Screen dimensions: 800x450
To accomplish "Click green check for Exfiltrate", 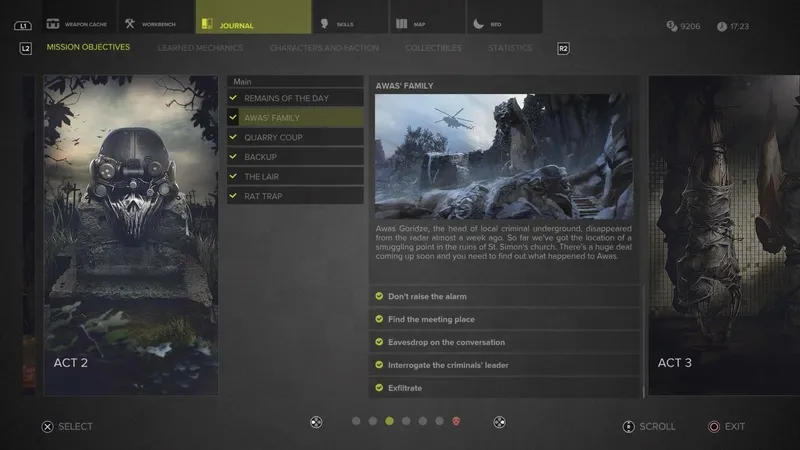I will pyautogui.click(x=379, y=388).
